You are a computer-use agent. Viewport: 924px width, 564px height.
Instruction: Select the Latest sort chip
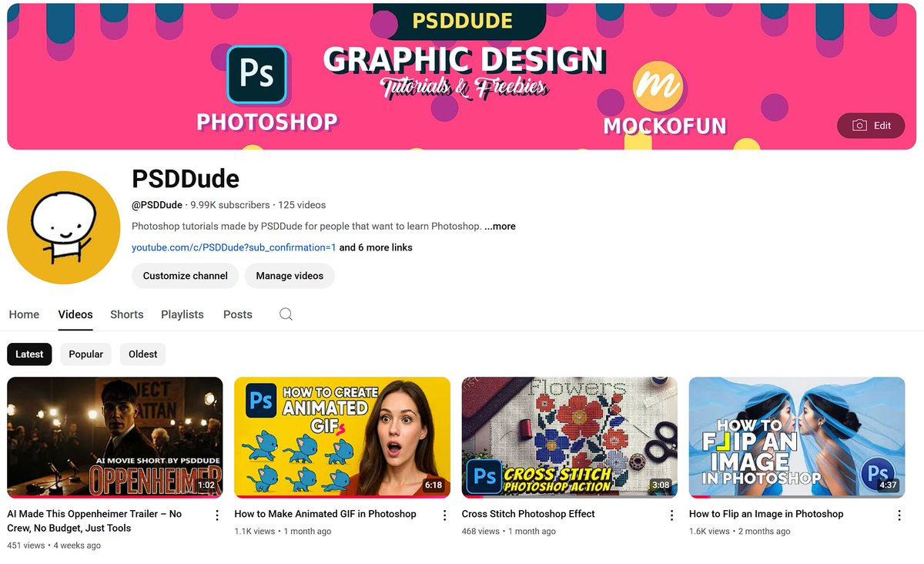(29, 354)
